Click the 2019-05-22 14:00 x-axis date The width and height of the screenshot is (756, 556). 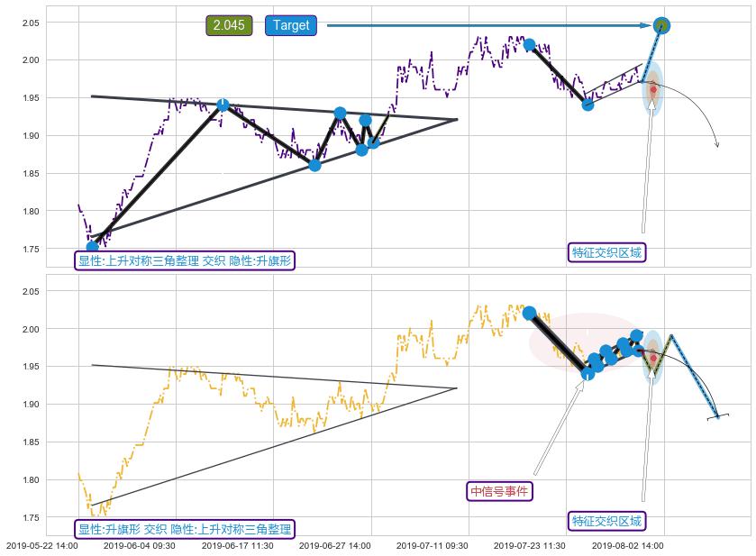click(42, 546)
